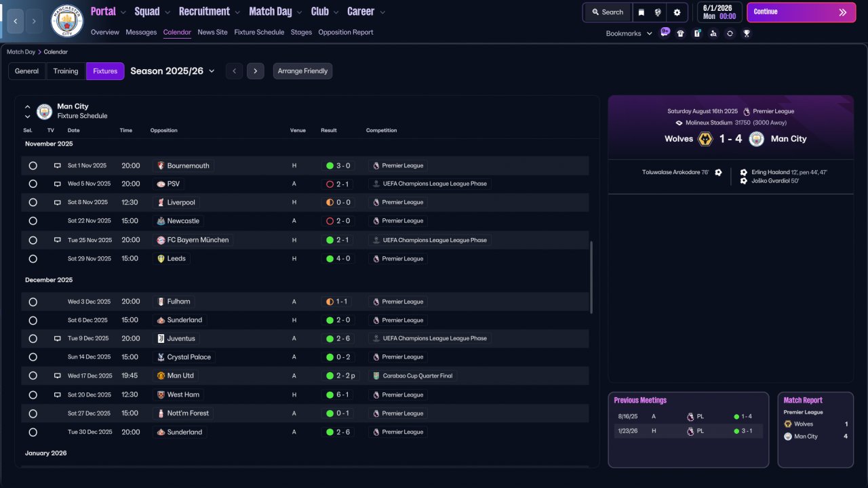Viewport: 868px width, 488px height.
Task: Click Man City badge in Fixture Schedule header
Action: tap(45, 111)
